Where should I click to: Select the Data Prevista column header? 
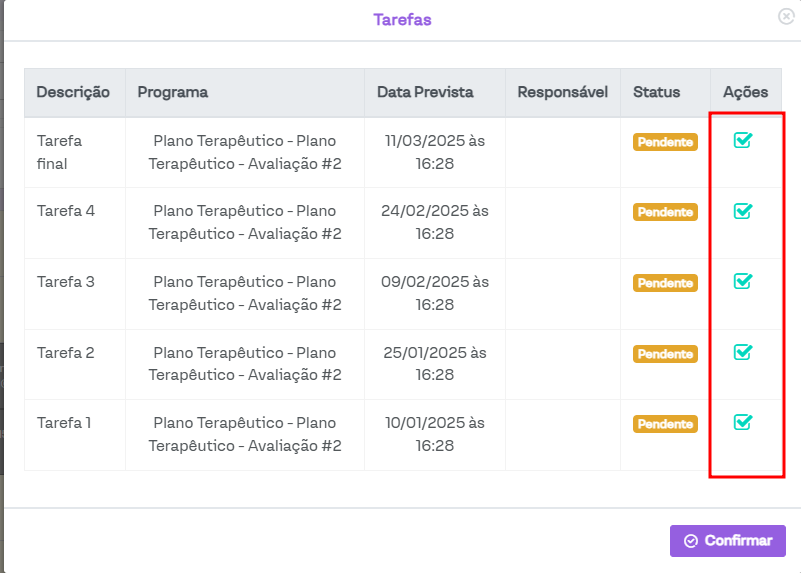(x=425, y=92)
